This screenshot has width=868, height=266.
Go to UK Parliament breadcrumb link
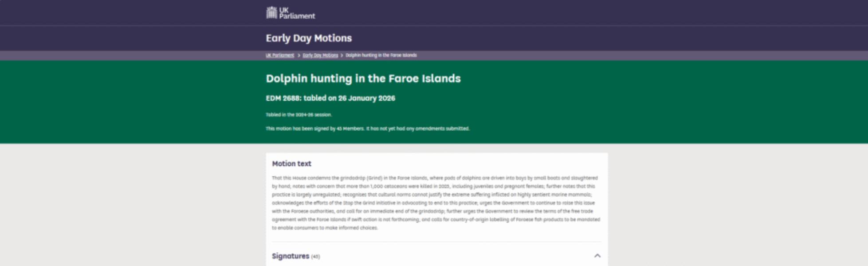point(280,55)
